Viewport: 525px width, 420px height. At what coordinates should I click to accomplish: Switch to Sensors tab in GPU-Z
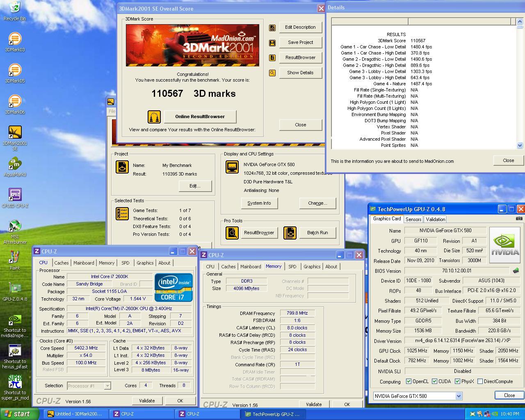413,219
